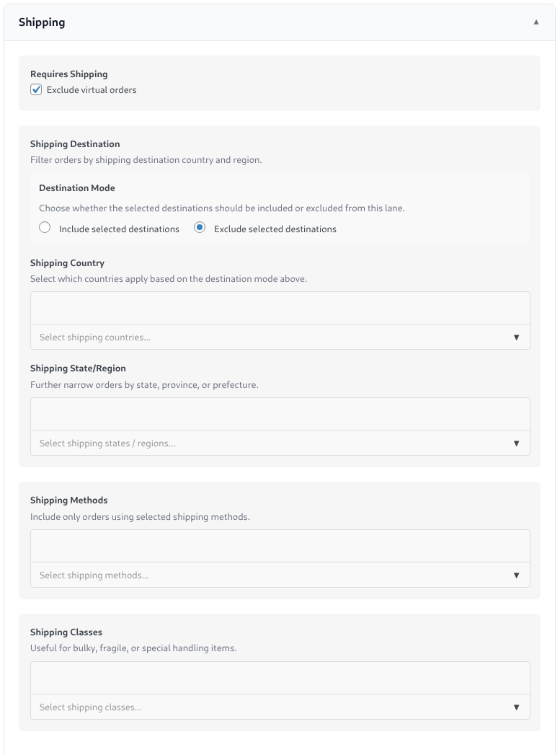Viewport: 560px width, 755px height.
Task: Click the Shipping panel header title
Action: [x=42, y=22]
